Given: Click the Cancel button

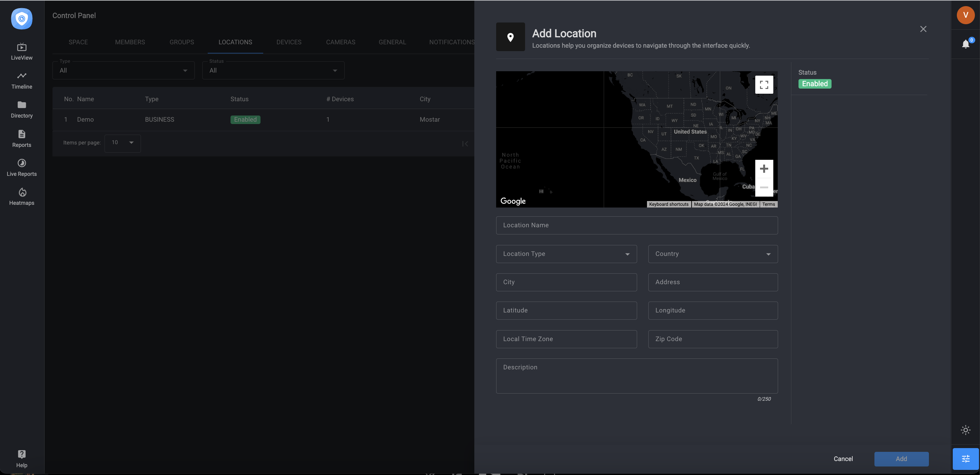Looking at the screenshot, I should (843, 459).
